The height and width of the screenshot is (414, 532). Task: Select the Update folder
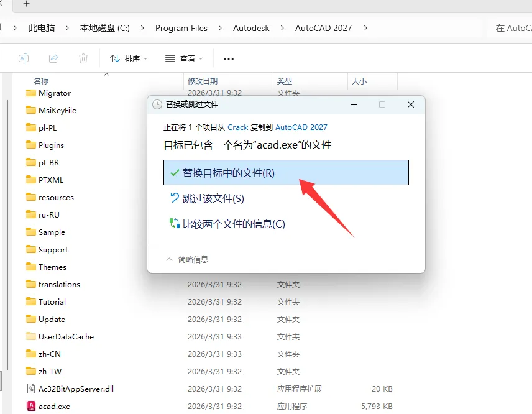click(x=45, y=320)
